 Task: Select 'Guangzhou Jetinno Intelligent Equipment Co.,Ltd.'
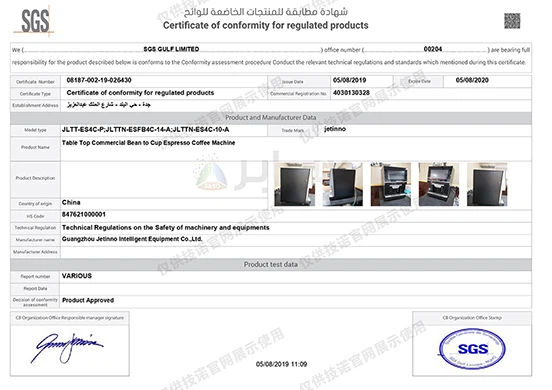pos(132,239)
